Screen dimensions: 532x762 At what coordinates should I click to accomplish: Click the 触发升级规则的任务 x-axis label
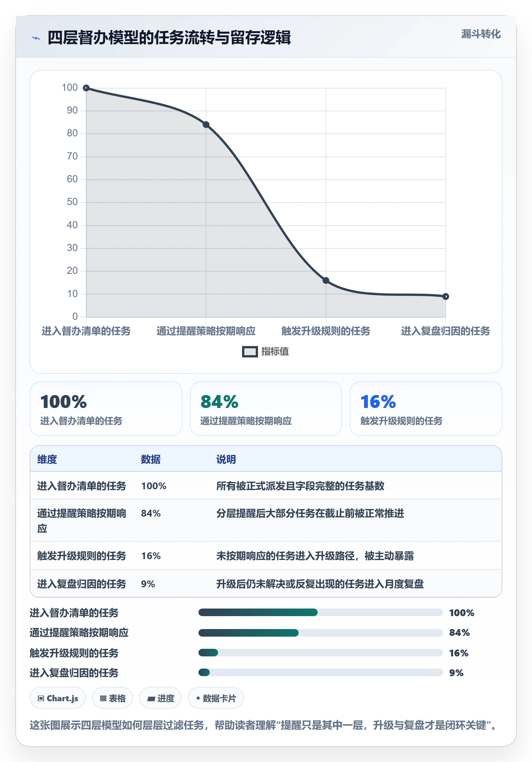[326, 331]
